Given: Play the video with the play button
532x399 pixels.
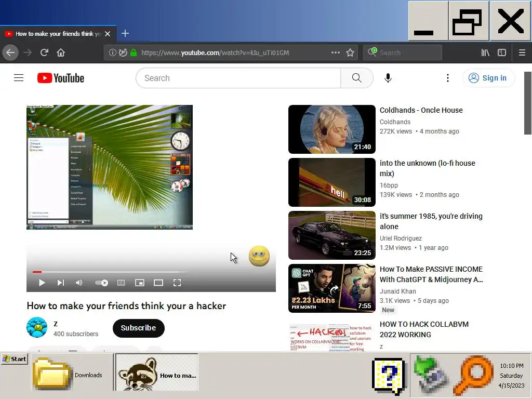Looking at the screenshot, I should [x=42, y=283].
